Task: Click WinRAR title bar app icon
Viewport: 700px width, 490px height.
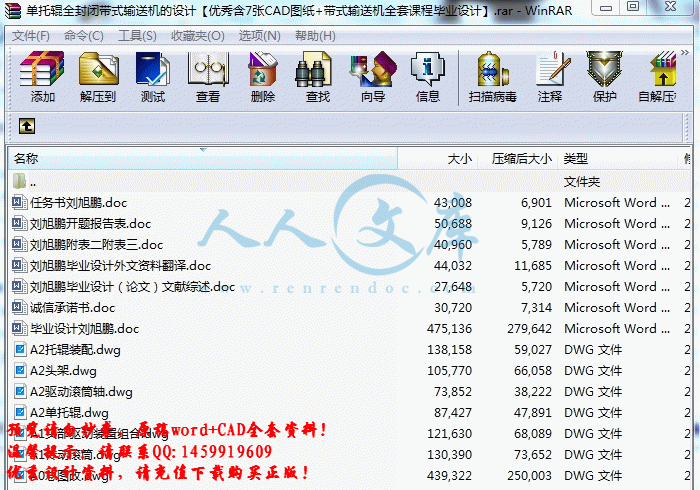Action: (12, 11)
